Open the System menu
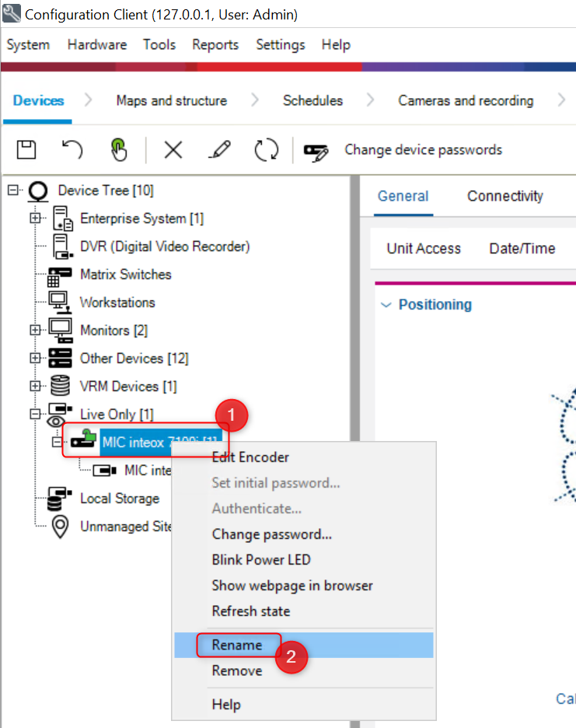The image size is (576, 728). pos(28,44)
